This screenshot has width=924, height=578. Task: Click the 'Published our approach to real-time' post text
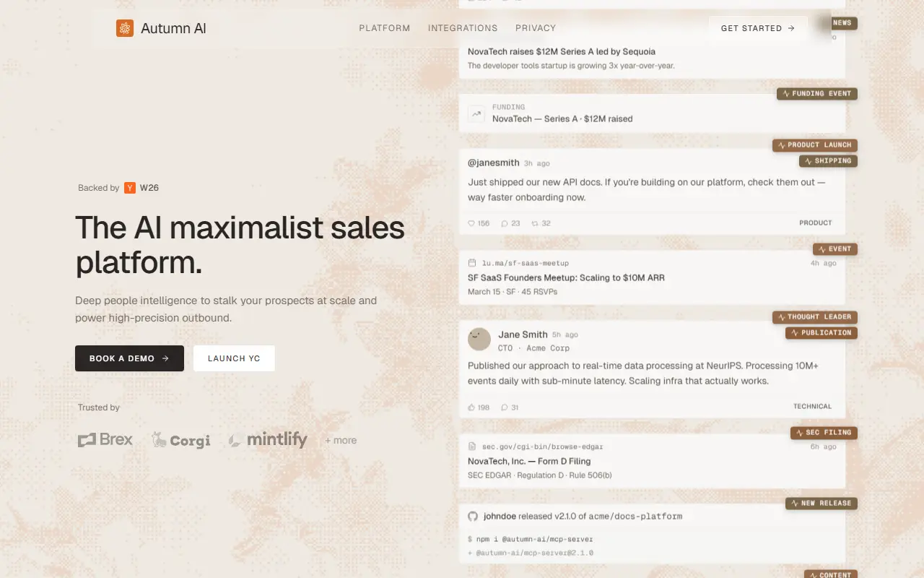tap(643, 374)
